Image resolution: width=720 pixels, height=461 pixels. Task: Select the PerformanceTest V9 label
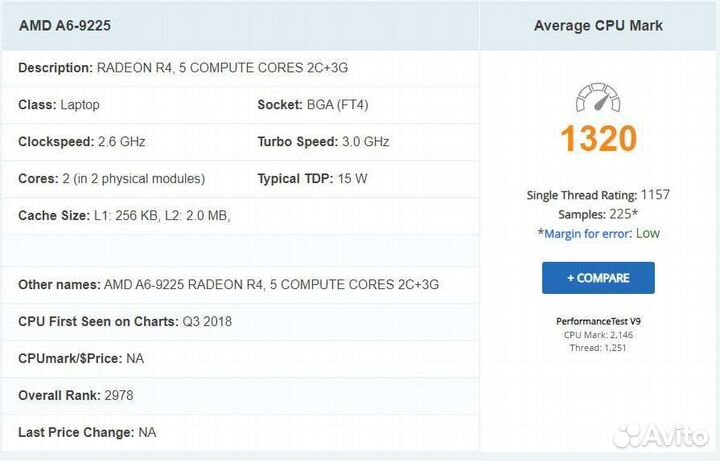[598, 321]
